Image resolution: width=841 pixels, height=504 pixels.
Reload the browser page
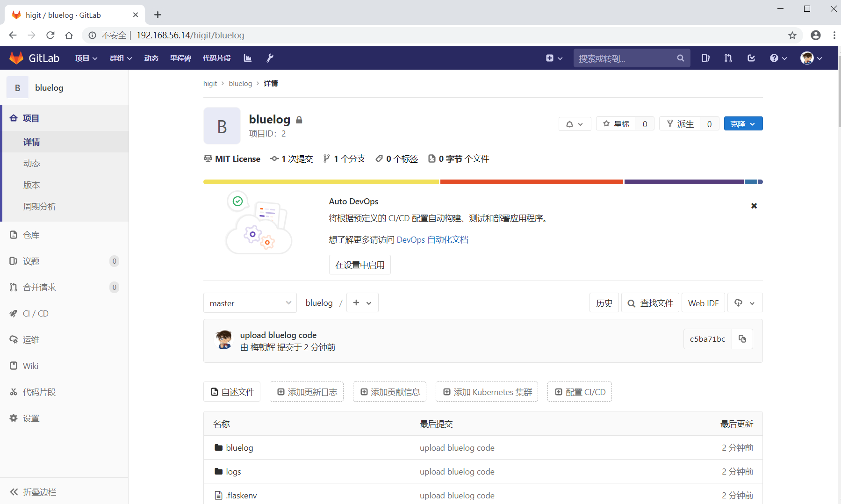50,35
